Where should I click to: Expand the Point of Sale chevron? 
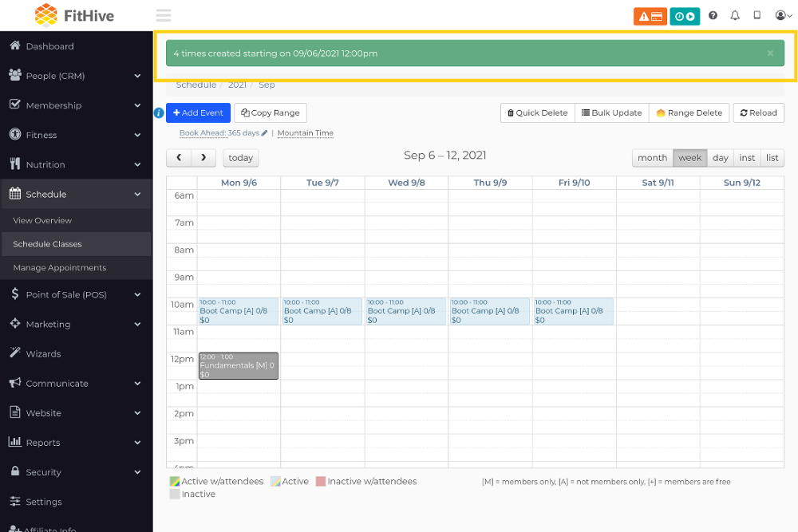coord(137,294)
